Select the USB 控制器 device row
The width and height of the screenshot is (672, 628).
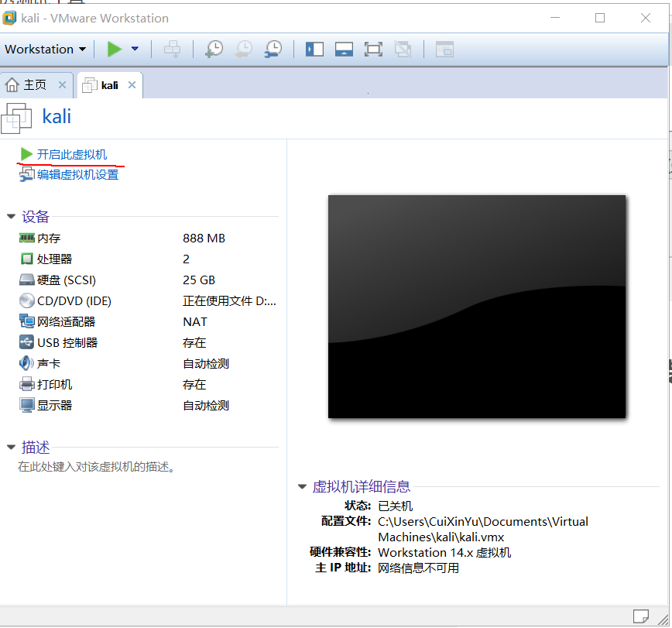point(149,342)
